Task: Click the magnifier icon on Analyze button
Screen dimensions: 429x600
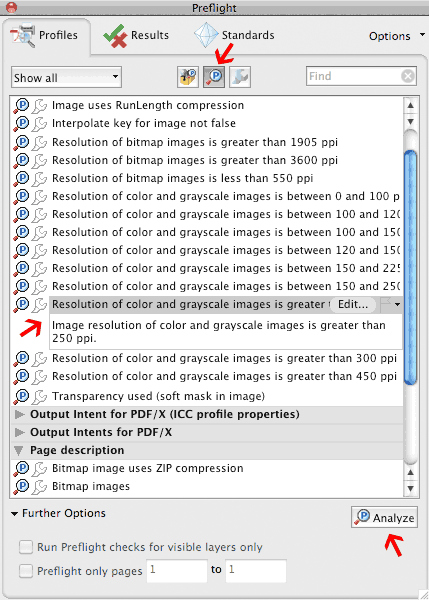Action: pos(362,517)
